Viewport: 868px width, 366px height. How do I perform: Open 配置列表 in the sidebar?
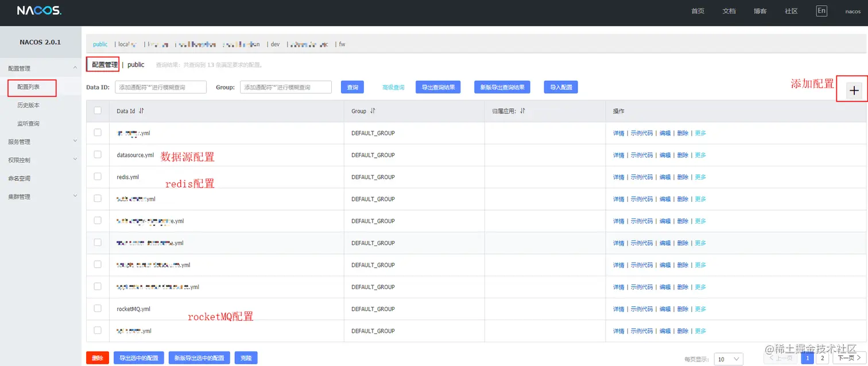29,87
